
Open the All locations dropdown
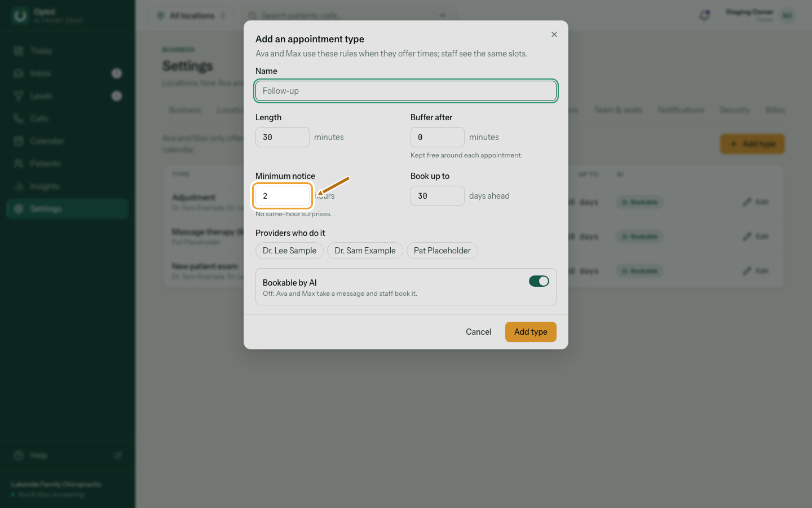coord(191,16)
